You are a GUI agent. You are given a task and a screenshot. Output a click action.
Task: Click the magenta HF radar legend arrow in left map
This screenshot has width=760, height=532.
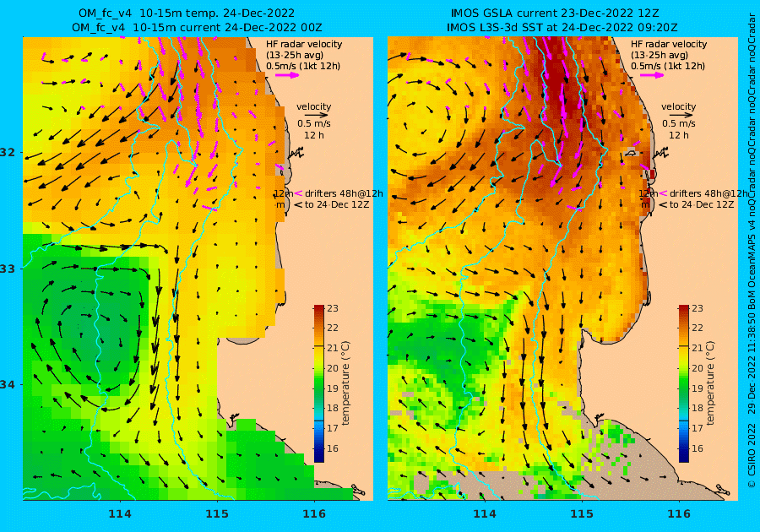(x=287, y=75)
